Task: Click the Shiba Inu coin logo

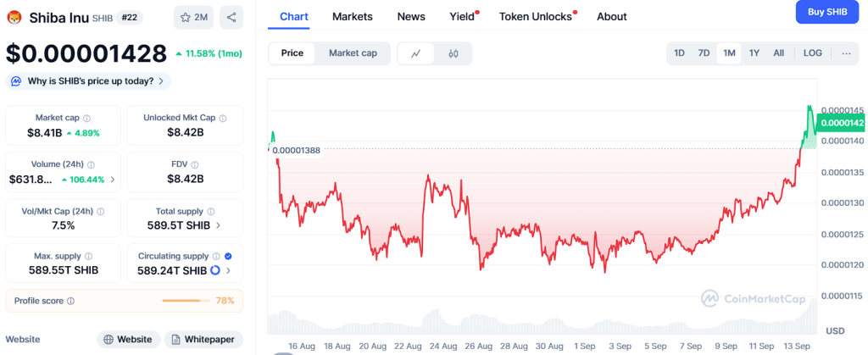Action: click(x=14, y=18)
